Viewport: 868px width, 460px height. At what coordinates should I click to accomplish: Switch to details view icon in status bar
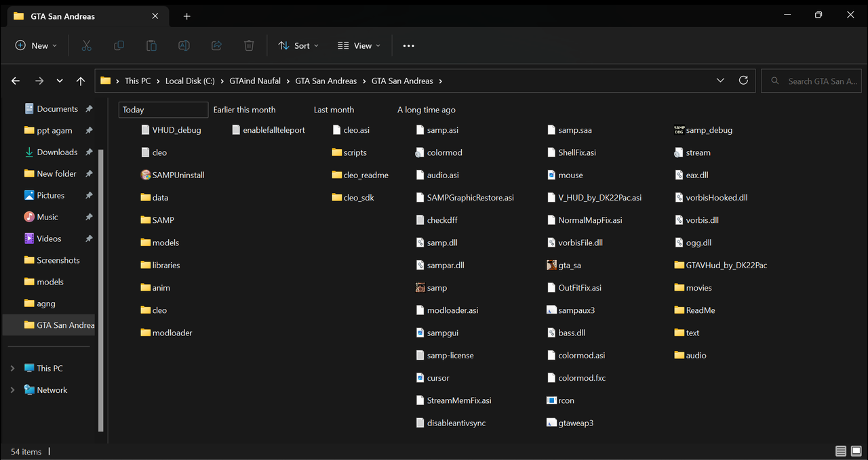click(841, 451)
